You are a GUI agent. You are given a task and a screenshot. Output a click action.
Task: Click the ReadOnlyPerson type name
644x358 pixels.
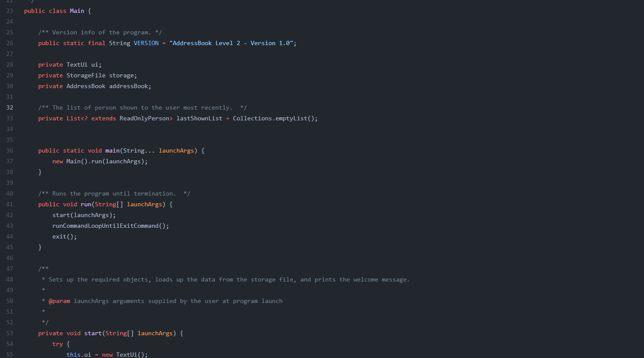144,118
